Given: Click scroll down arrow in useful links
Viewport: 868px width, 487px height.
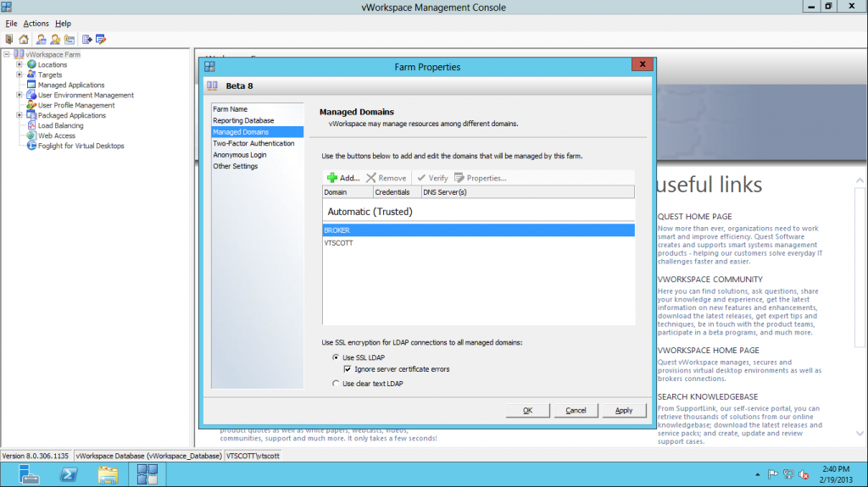Looking at the screenshot, I should (860, 434).
